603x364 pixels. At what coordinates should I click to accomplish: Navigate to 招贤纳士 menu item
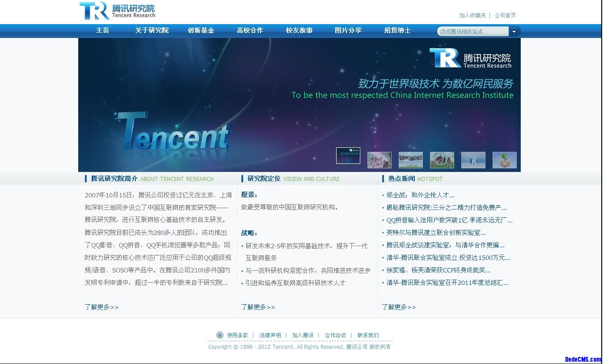click(397, 30)
